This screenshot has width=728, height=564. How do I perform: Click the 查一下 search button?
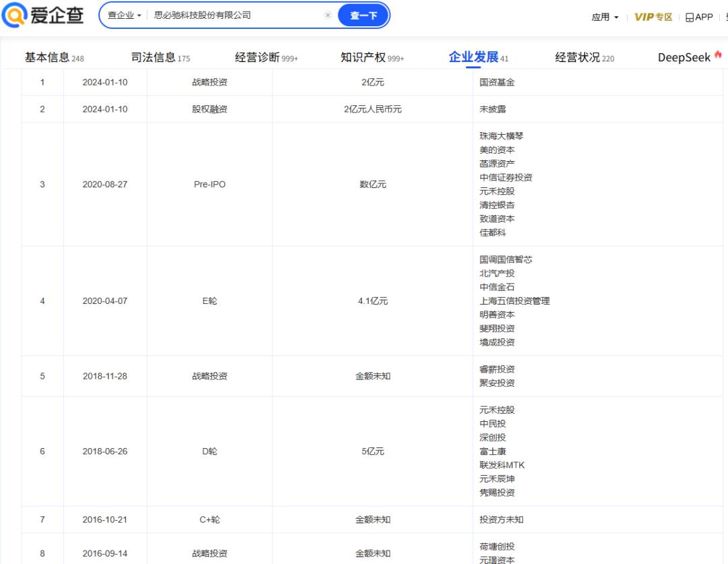coord(363,15)
